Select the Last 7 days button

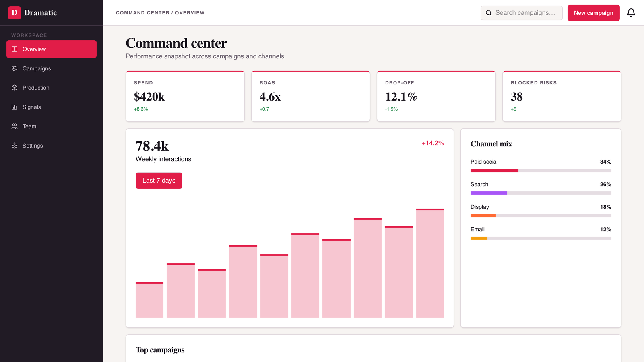159,181
